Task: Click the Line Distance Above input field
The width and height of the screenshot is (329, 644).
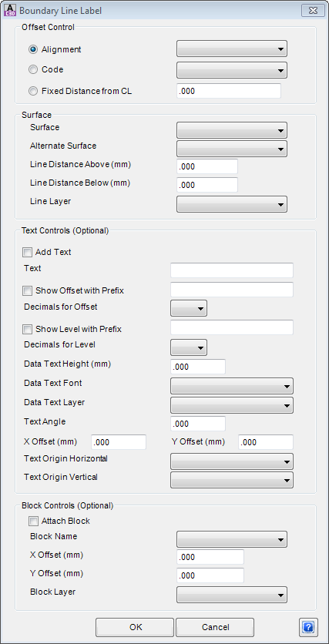Action: tap(207, 166)
